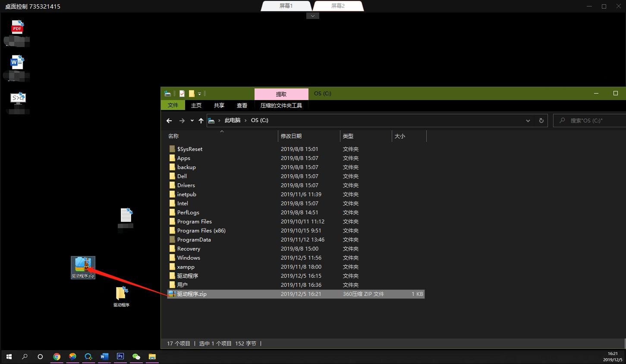Open the S>G monitor shortcut on desktop
The image size is (626, 364).
pos(19,99)
